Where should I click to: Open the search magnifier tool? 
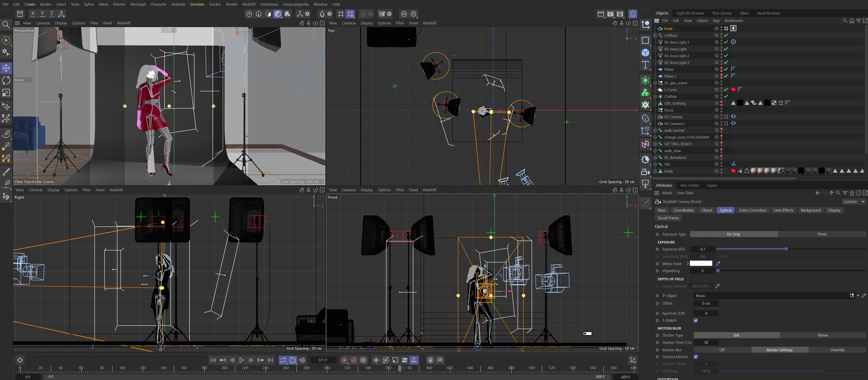tap(6, 25)
